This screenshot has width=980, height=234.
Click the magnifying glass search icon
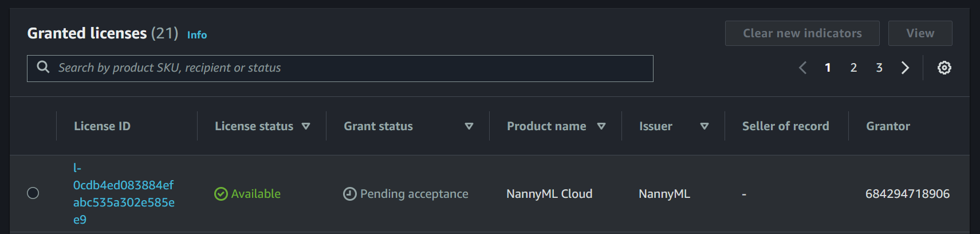43,67
